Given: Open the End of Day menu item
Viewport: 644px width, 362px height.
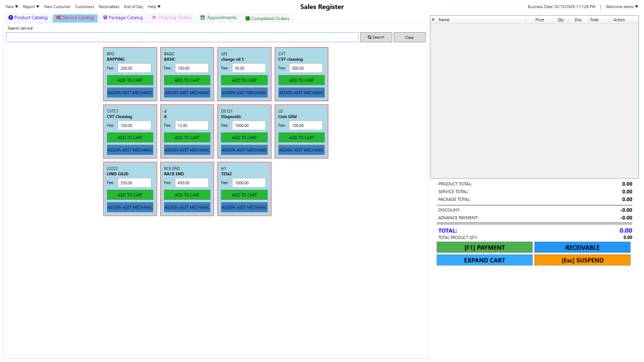Looking at the screenshot, I should coord(133,6).
